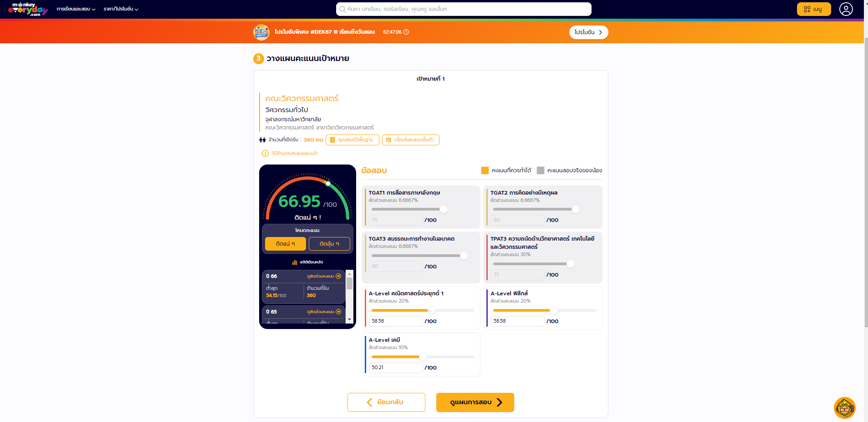Click the Monkey Everyday logo

tap(27, 9)
